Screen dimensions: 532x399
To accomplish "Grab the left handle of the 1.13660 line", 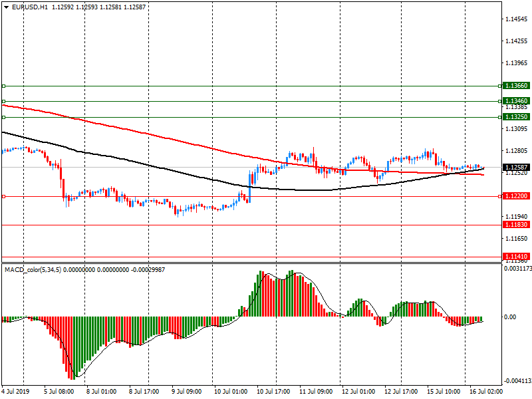I will tap(4, 86).
